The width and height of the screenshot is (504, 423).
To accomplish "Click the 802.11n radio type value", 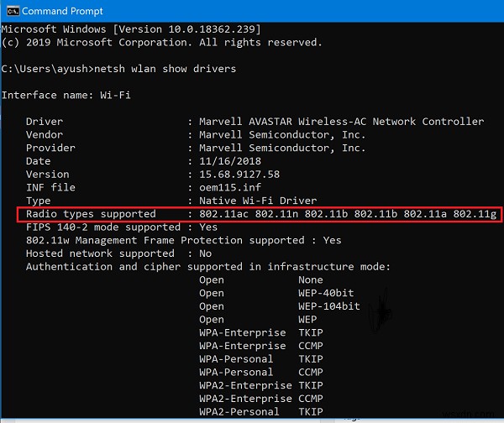I will tap(276, 214).
